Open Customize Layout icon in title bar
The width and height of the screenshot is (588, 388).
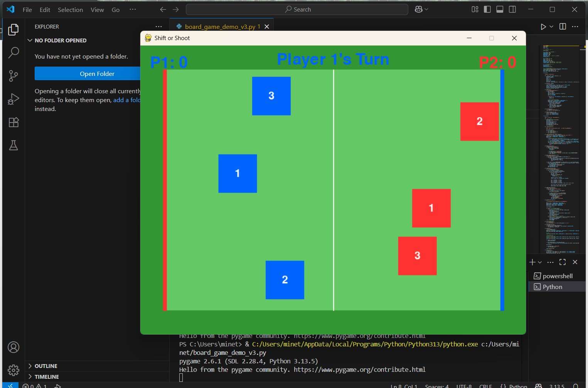[x=475, y=10]
